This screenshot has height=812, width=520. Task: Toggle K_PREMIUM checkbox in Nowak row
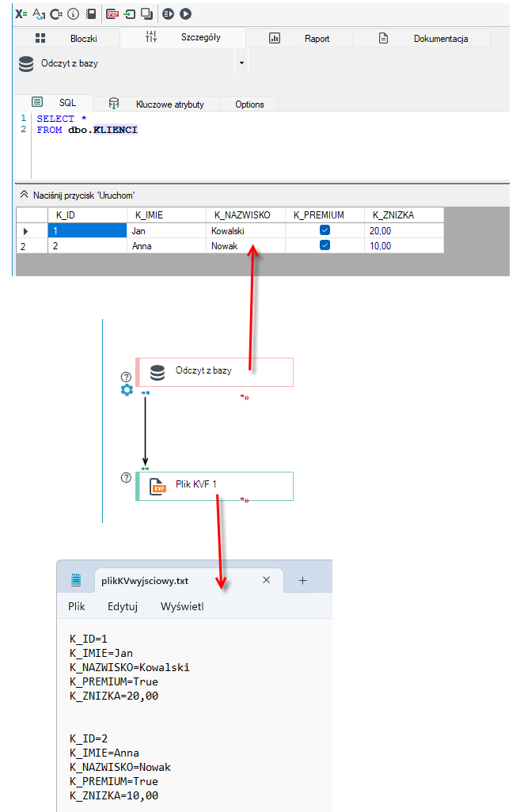coord(325,245)
